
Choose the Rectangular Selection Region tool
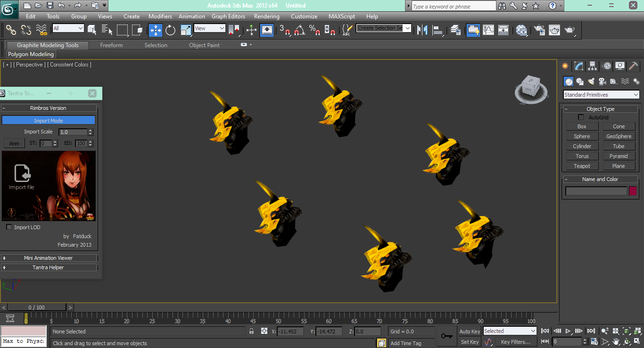click(122, 30)
